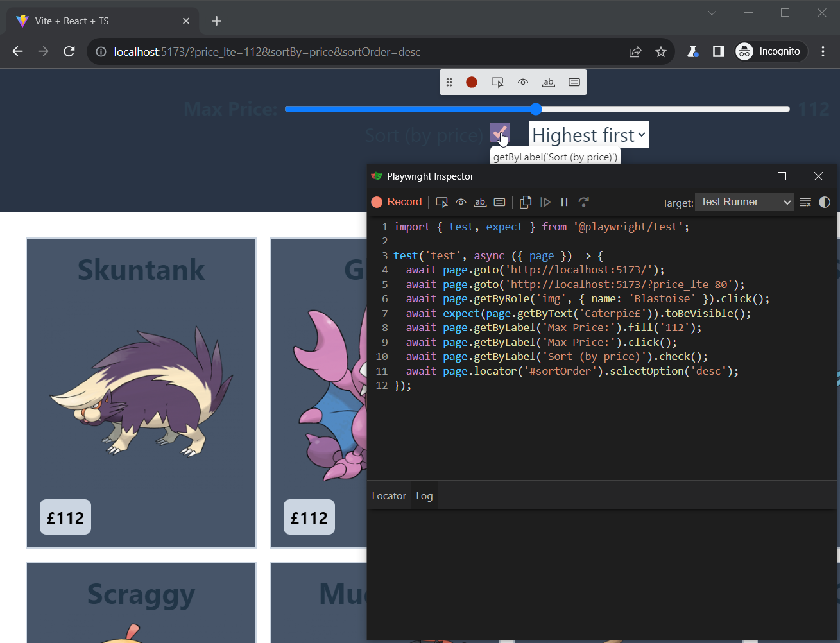This screenshot has width=840, height=643.
Task: Switch to the Log tab
Action: click(424, 496)
